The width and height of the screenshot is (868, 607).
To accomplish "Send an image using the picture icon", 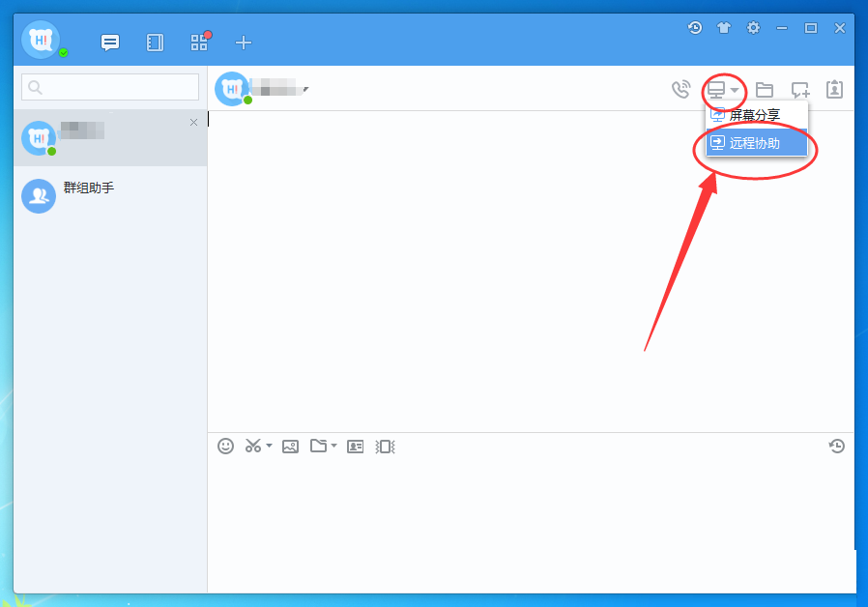I will 290,446.
